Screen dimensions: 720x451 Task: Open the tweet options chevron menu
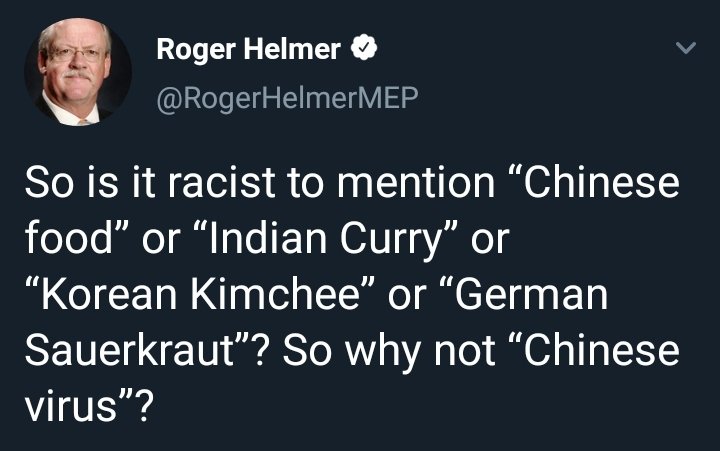684,48
